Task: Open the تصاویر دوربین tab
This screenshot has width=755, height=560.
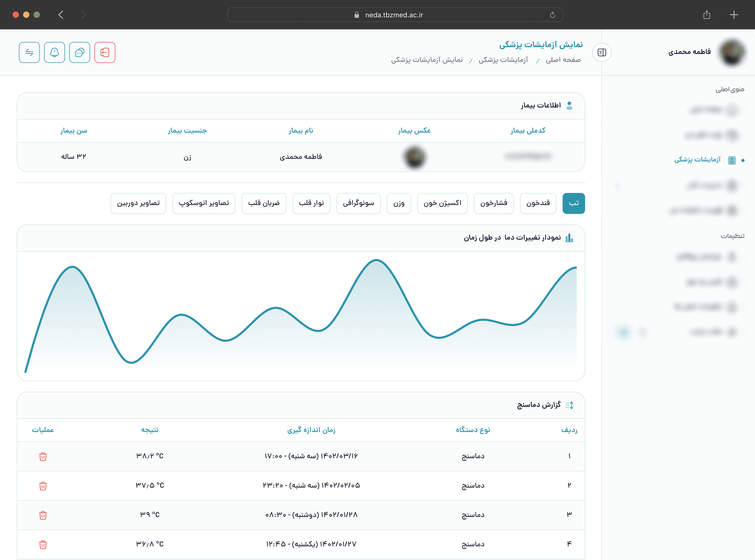Action: (x=138, y=203)
